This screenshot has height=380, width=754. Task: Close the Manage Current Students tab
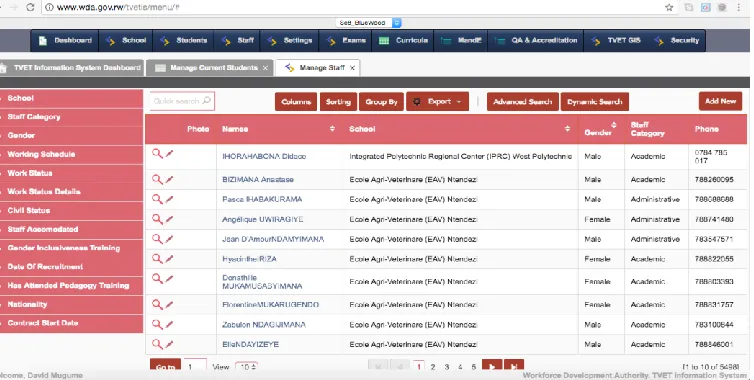[265, 68]
